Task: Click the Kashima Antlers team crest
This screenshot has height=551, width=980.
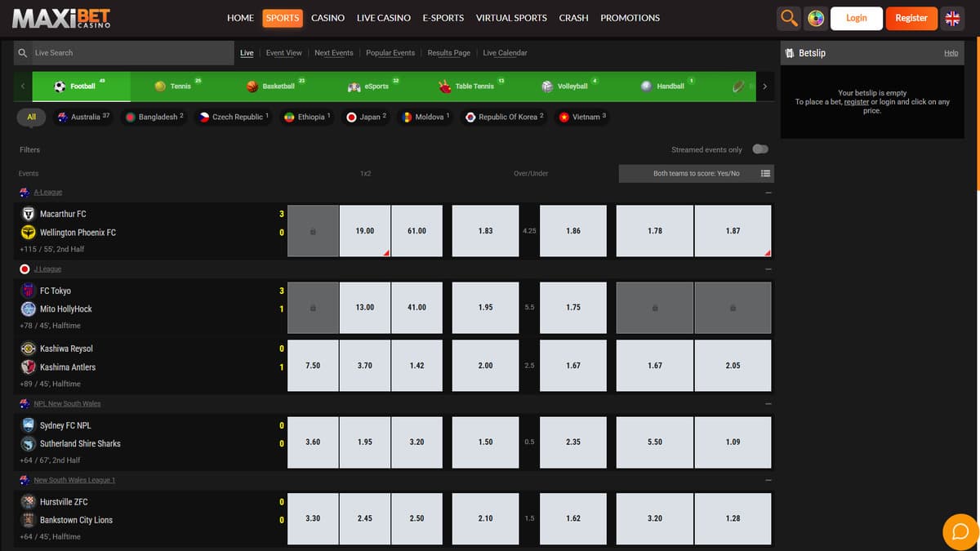Action: pyautogui.click(x=28, y=367)
